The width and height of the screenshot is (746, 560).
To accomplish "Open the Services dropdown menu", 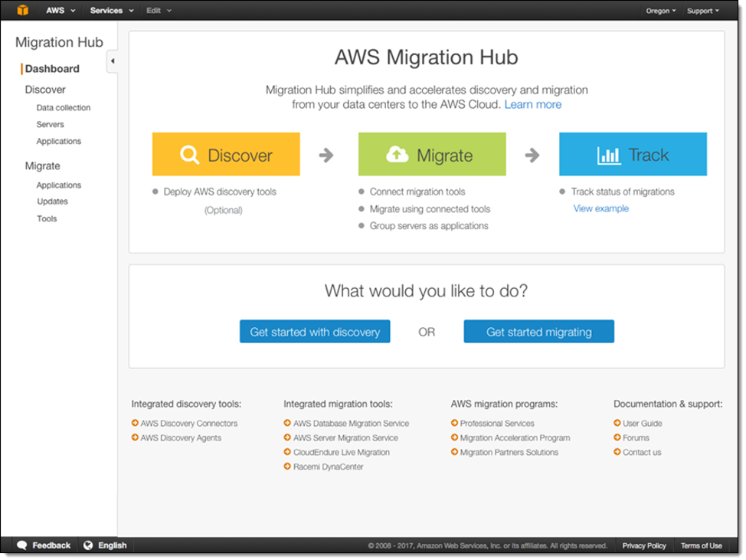I will pyautogui.click(x=111, y=11).
